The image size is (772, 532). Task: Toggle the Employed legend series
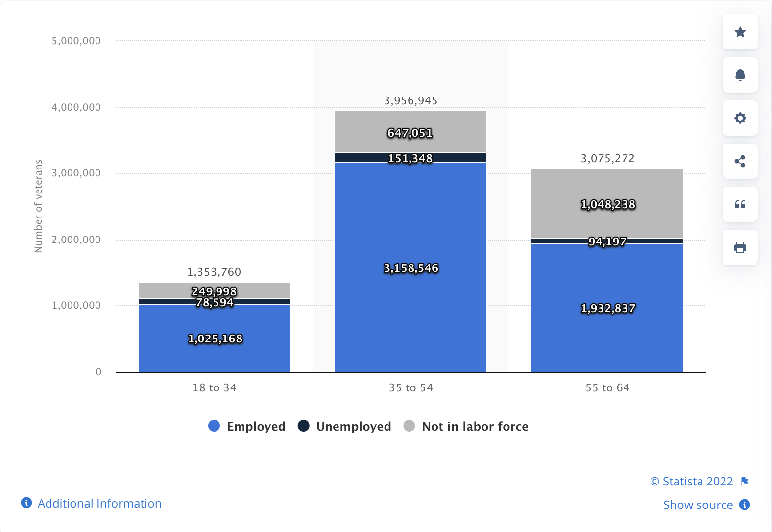247,426
